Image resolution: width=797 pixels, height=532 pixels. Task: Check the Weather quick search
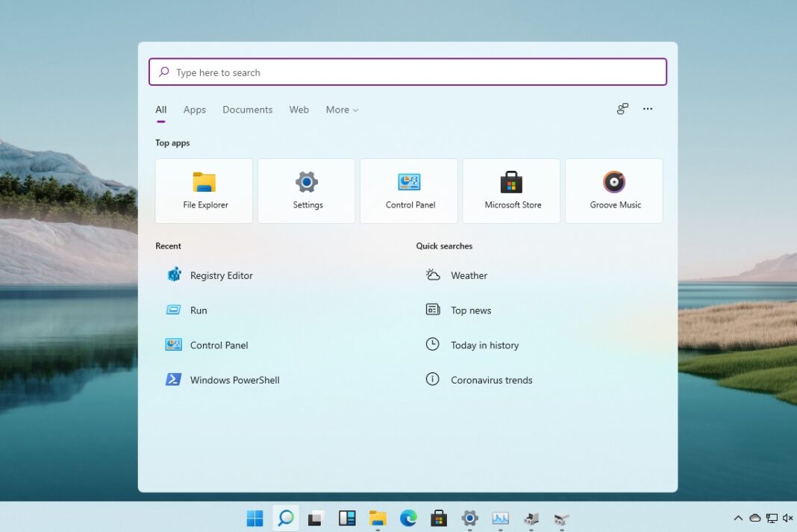[470, 275]
